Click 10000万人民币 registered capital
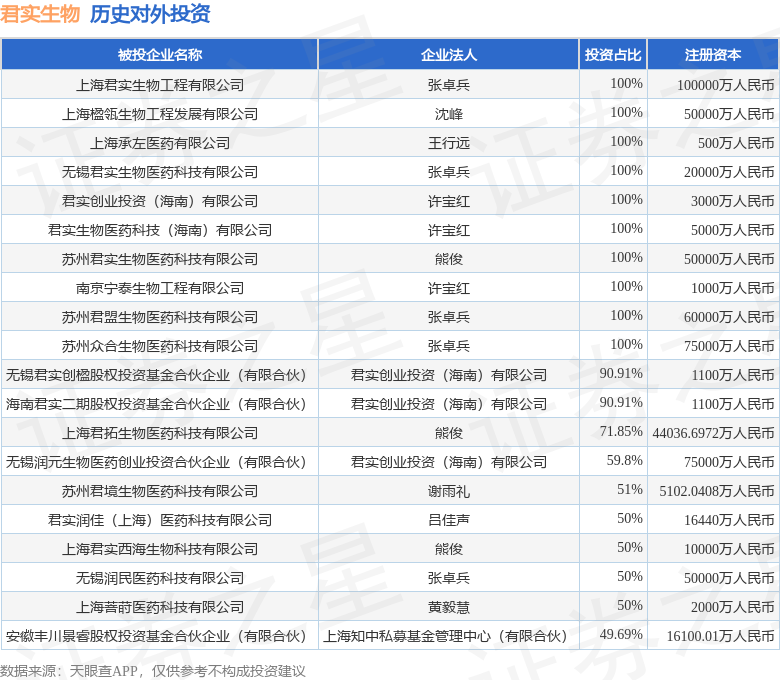Image resolution: width=780 pixels, height=680 pixels. click(729, 549)
